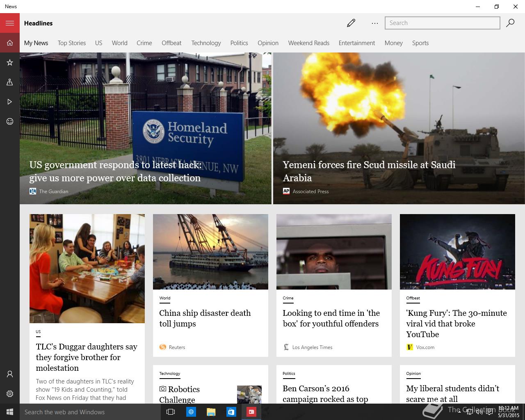The height and width of the screenshot is (420, 525).
Task: Open the Videos play icon in sidebar
Action: click(10, 102)
